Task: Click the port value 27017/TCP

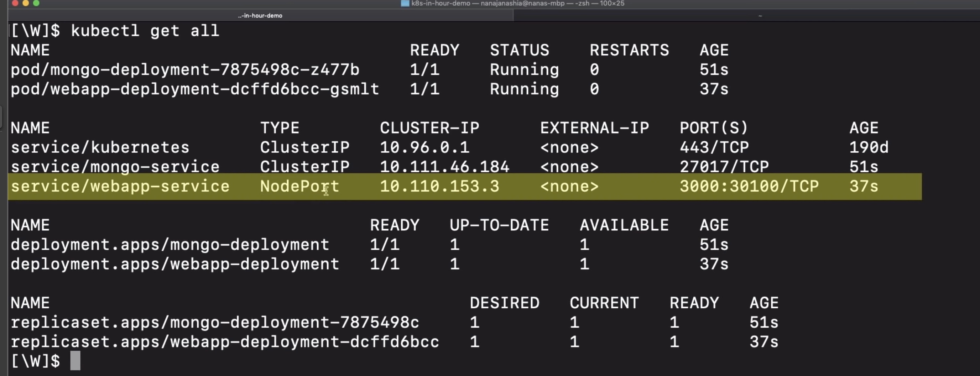Action: point(724,167)
